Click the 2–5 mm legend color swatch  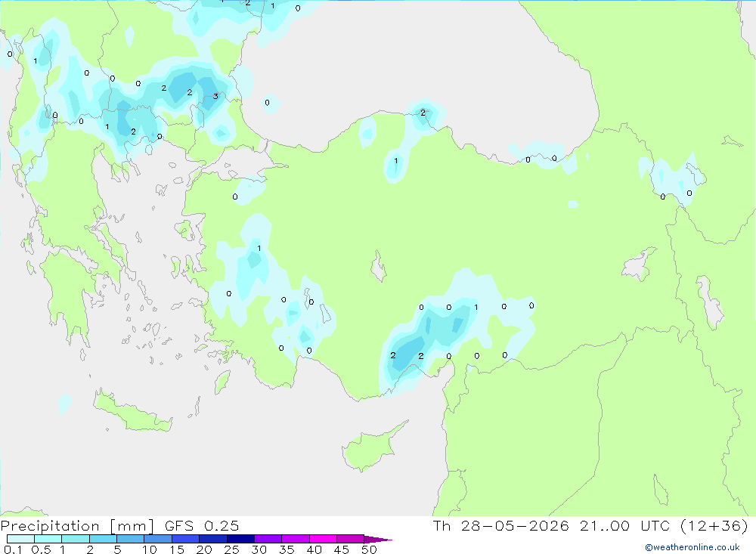pyautogui.click(x=103, y=539)
